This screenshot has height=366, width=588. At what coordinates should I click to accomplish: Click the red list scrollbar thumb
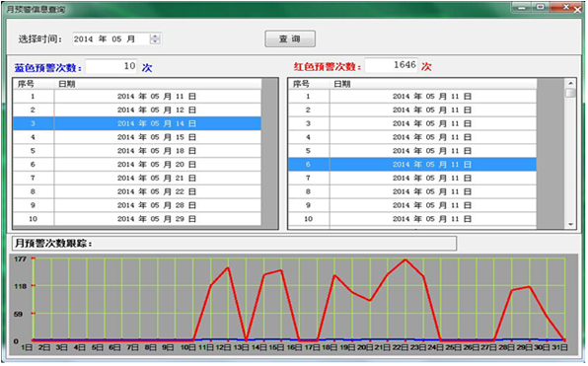[570, 93]
